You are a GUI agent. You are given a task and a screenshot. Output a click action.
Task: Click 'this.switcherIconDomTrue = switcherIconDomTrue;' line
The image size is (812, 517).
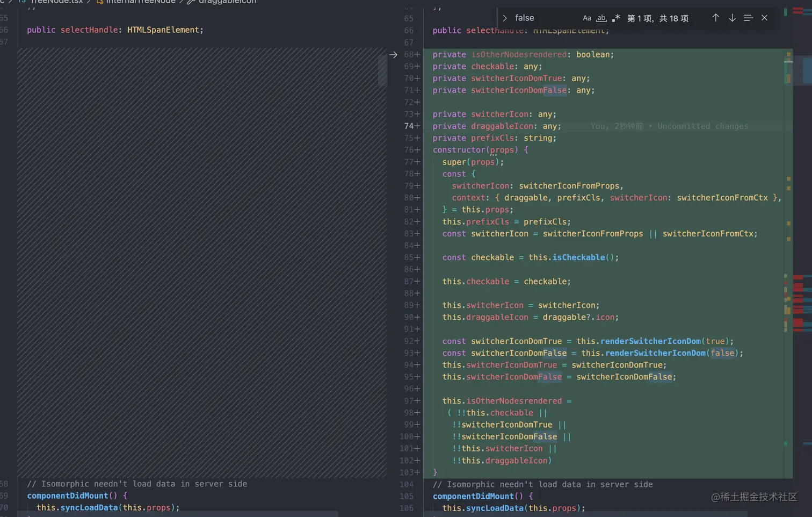[554, 365]
